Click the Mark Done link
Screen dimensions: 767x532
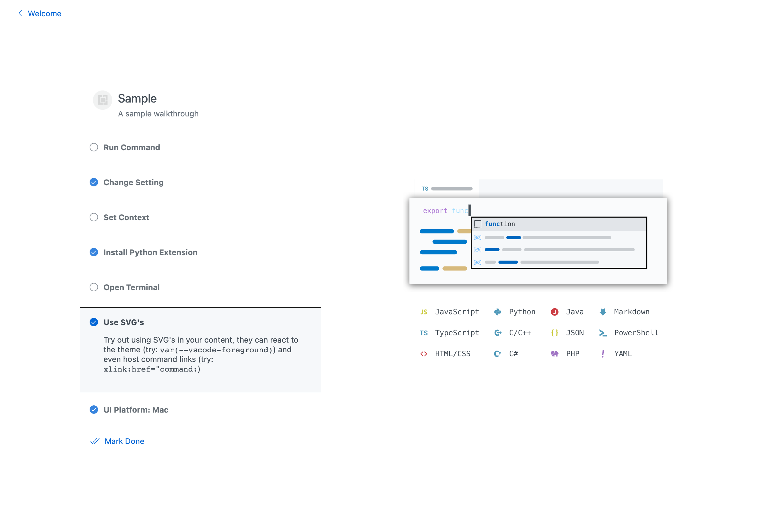[x=124, y=441]
